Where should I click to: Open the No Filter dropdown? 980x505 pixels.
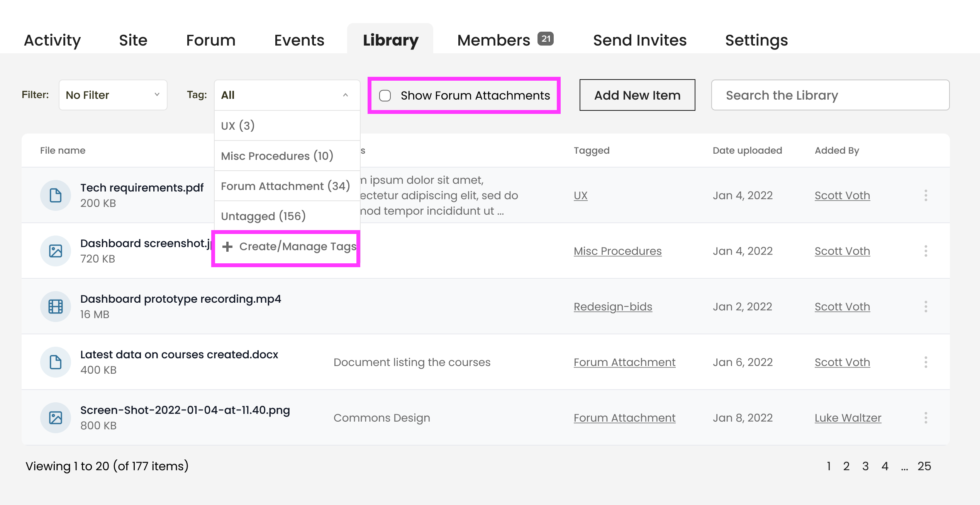coord(113,95)
